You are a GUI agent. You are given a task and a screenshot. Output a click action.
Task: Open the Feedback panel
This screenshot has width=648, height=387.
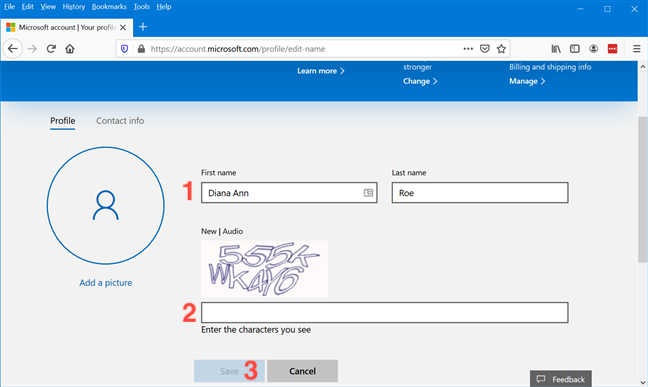point(560,379)
